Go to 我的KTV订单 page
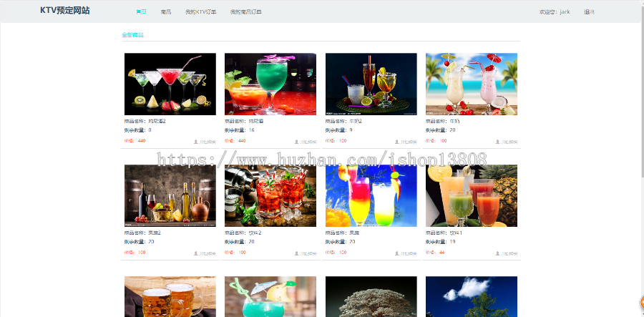Viewport: 644px width, 317px height. [x=201, y=12]
